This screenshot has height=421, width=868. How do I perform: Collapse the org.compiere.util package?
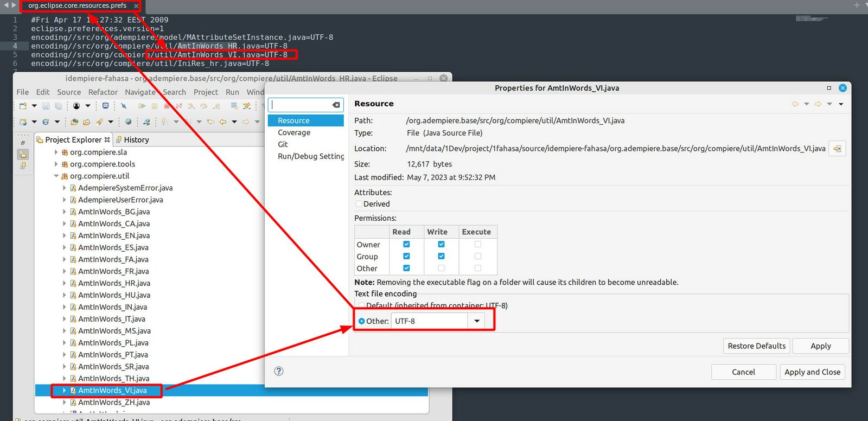(x=56, y=176)
